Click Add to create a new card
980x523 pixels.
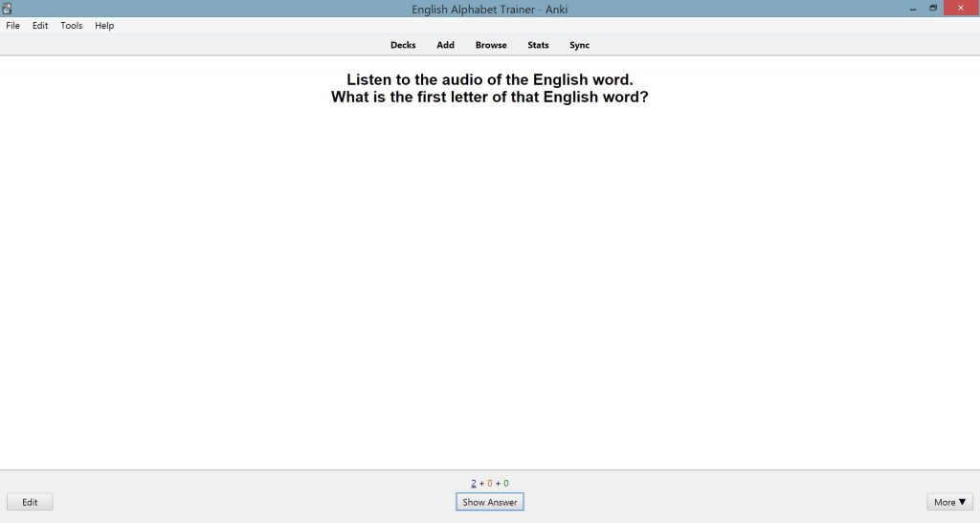click(x=446, y=45)
